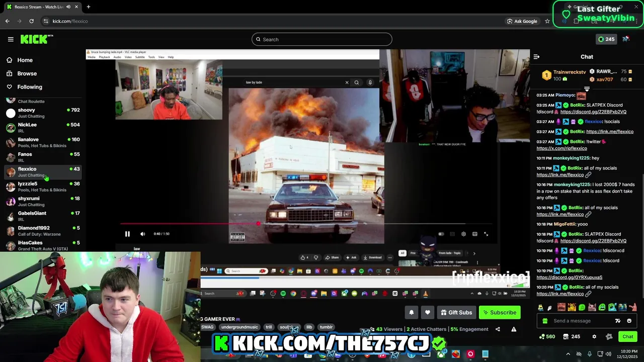This screenshot has width=644, height=362.
Task: Expand the chat leaderboard with the handle
Action: pos(587,89)
